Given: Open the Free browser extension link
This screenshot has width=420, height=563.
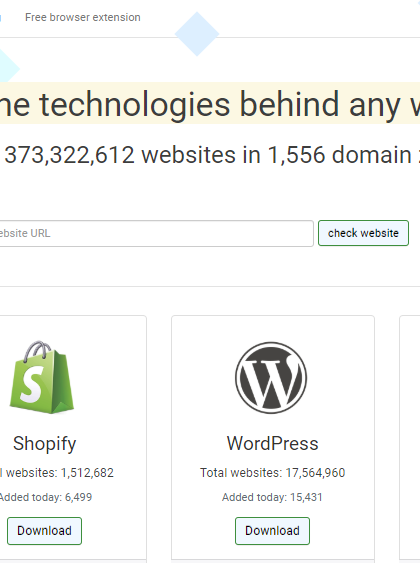Looking at the screenshot, I should pyautogui.click(x=83, y=17).
